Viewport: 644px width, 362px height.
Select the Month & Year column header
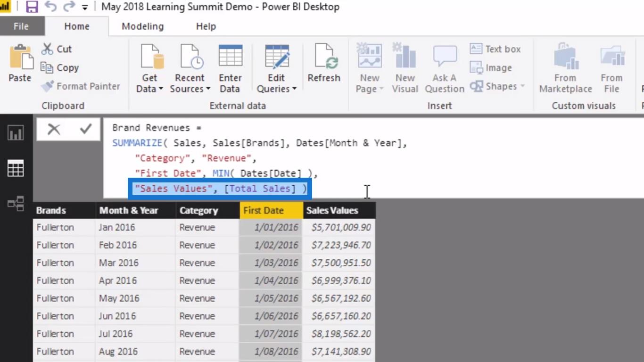click(136, 211)
